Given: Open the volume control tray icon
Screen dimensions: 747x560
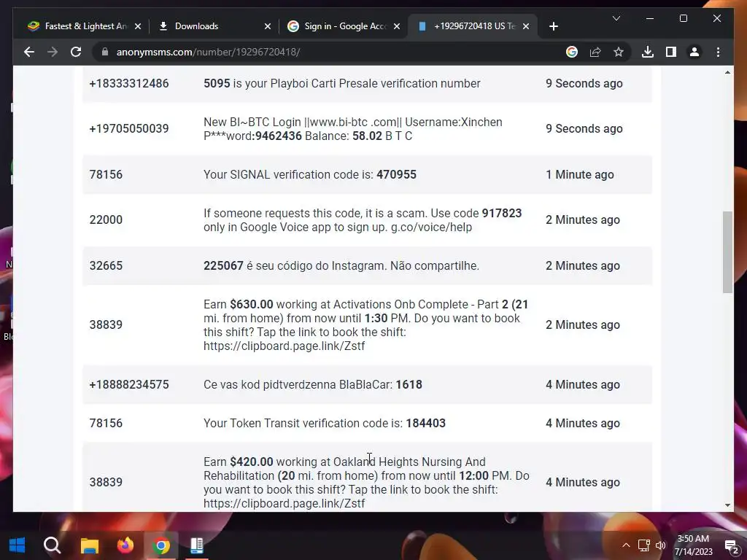Looking at the screenshot, I should [x=661, y=545].
